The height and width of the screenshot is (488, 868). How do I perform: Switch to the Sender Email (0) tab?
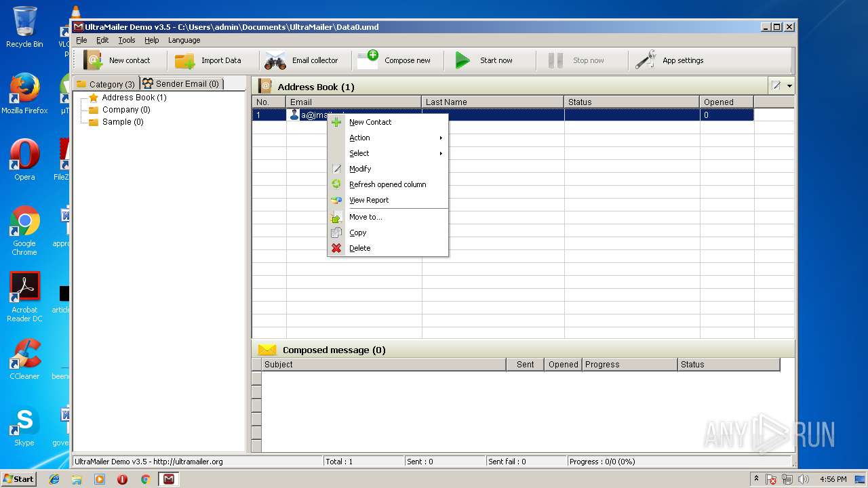point(181,83)
